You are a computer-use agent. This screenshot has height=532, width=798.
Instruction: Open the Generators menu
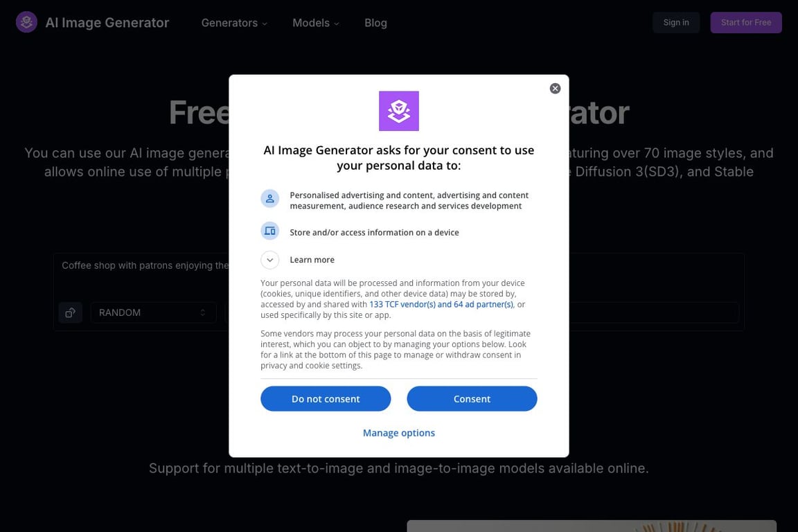[x=234, y=23]
